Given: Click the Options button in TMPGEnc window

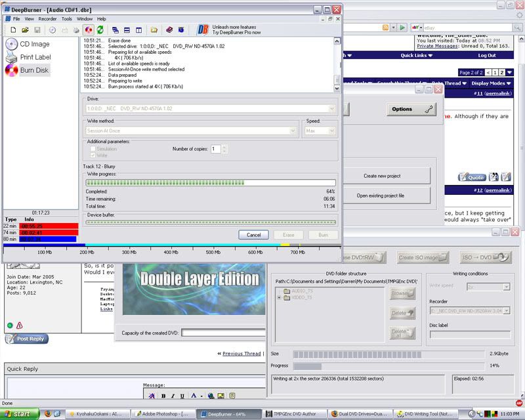Looking at the screenshot, I should tap(411, 109).
